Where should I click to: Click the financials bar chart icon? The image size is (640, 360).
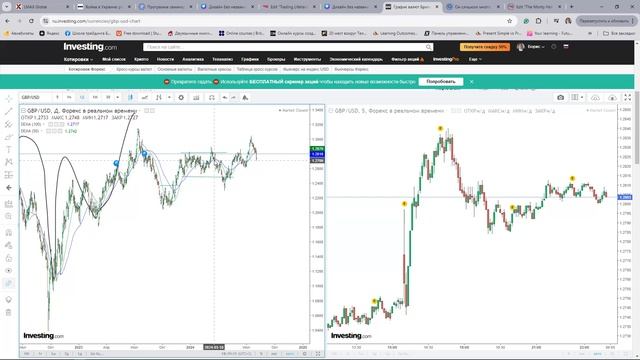tap(196, 98)
